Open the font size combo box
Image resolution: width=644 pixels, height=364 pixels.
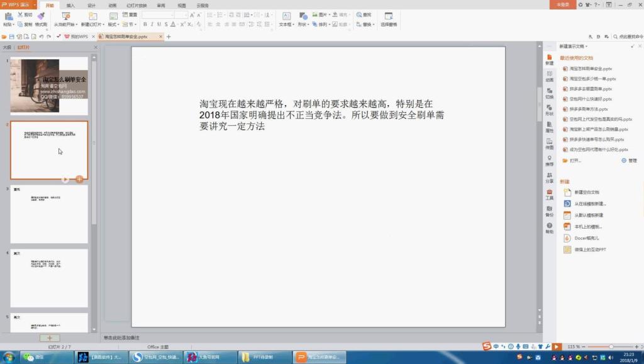[181, 15]
